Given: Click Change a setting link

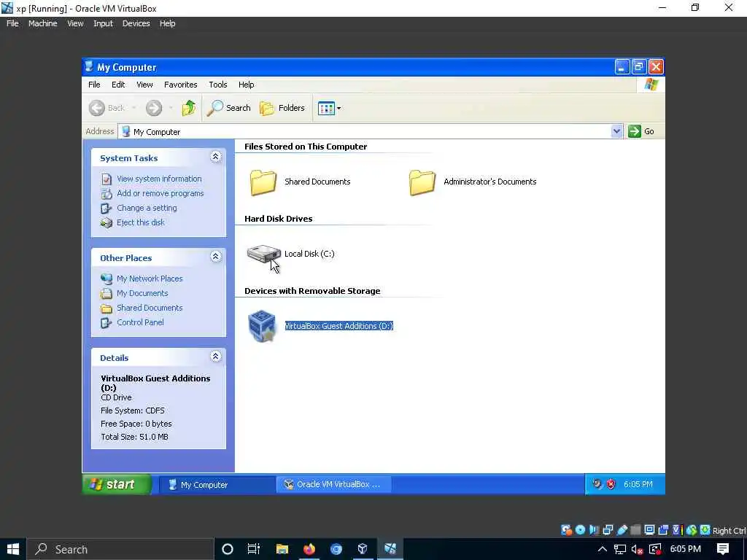Looking at the screenshot, I should click(x=147, y=208).
